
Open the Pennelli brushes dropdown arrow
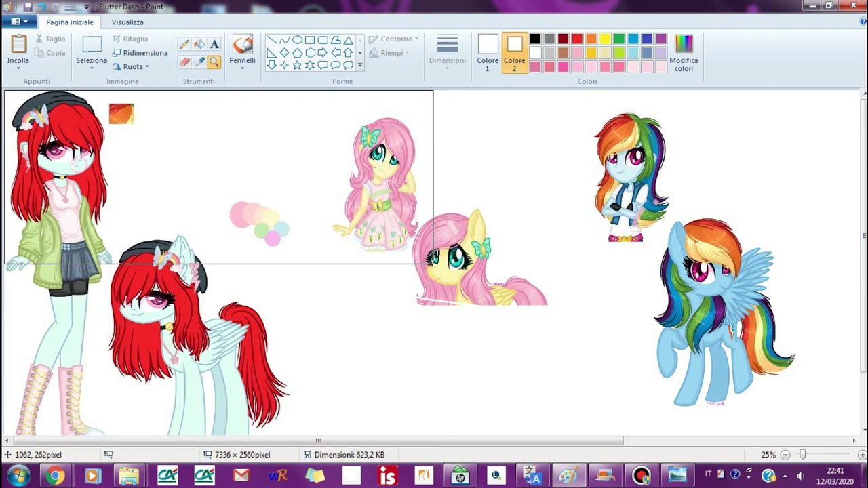click(242, 68)
